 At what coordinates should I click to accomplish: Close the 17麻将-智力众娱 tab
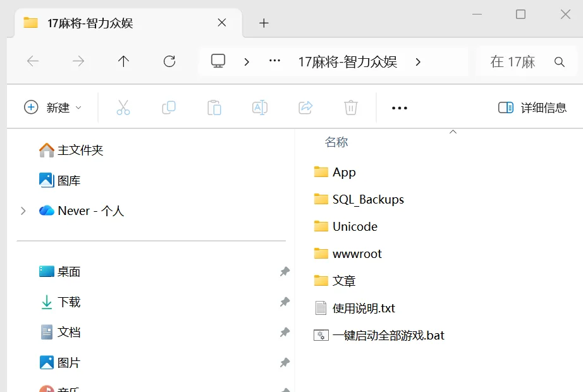pyautogui.click(x=222, y=23)
